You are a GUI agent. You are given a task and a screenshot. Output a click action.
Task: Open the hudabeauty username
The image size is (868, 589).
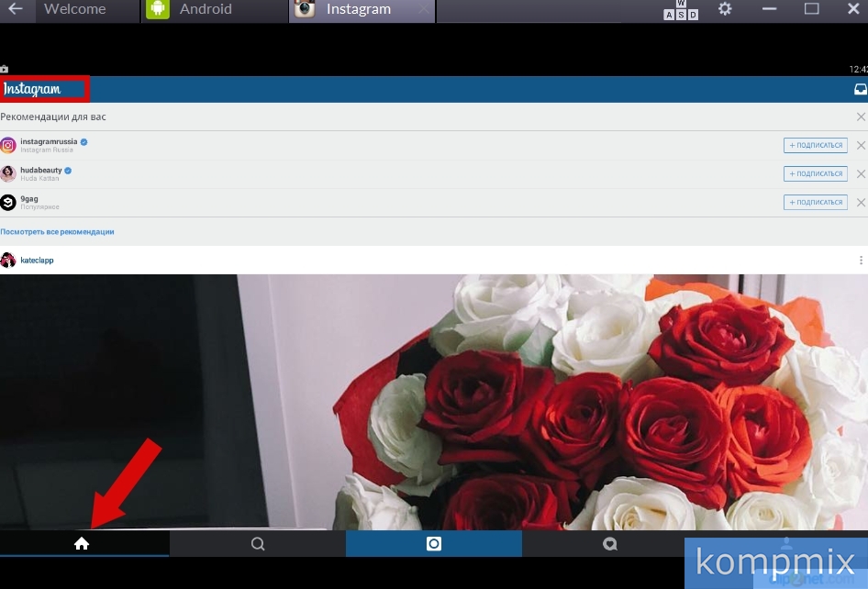point(41,170)
